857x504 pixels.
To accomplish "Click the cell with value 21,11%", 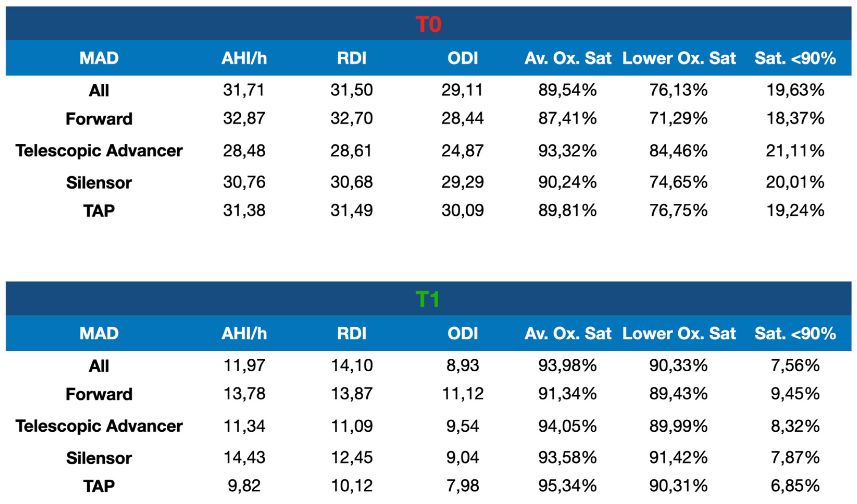I will click(795, 151).
